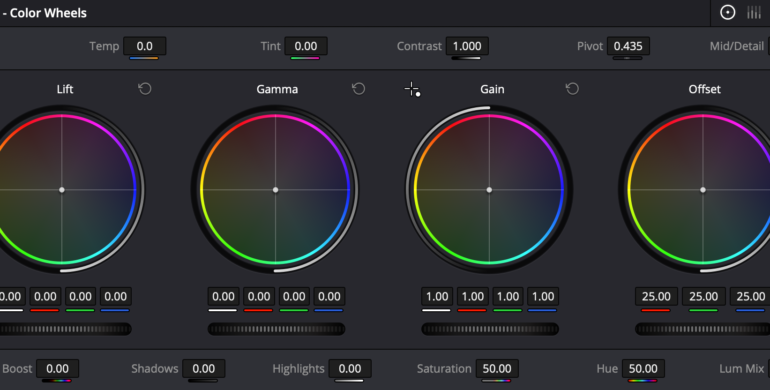This screenshot has width=770, height=390.
Task: Click the Offset master wheel slider
Action: [x=702, y=329]
